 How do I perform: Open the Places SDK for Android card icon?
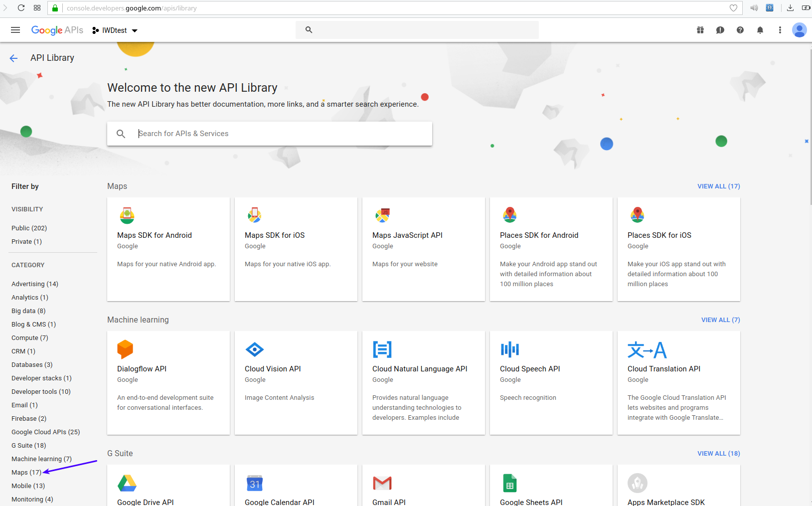click(510, 215)
